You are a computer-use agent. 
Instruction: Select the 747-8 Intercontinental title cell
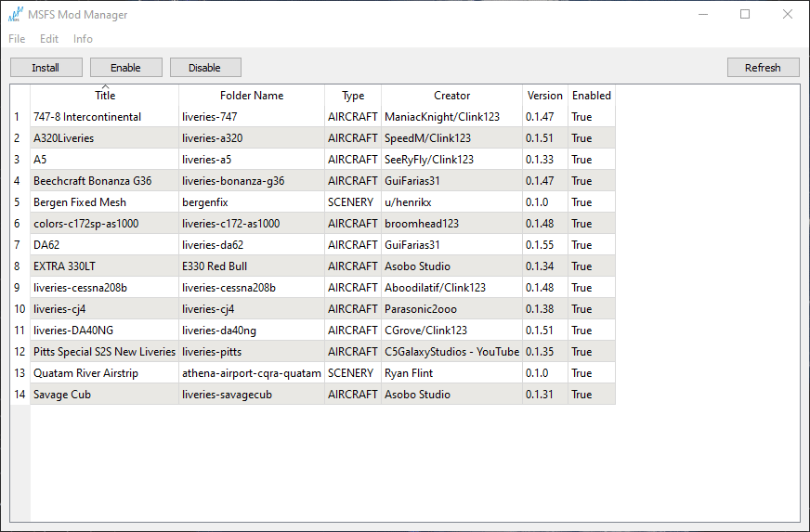(x=105, y=117)
